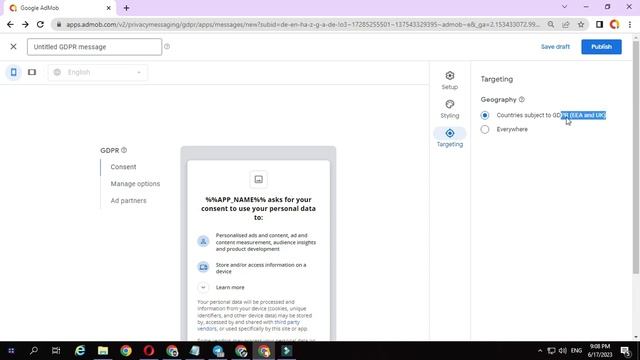
Task: Open GDPR help icon in preview sidebar
Action: coord(124,150)
